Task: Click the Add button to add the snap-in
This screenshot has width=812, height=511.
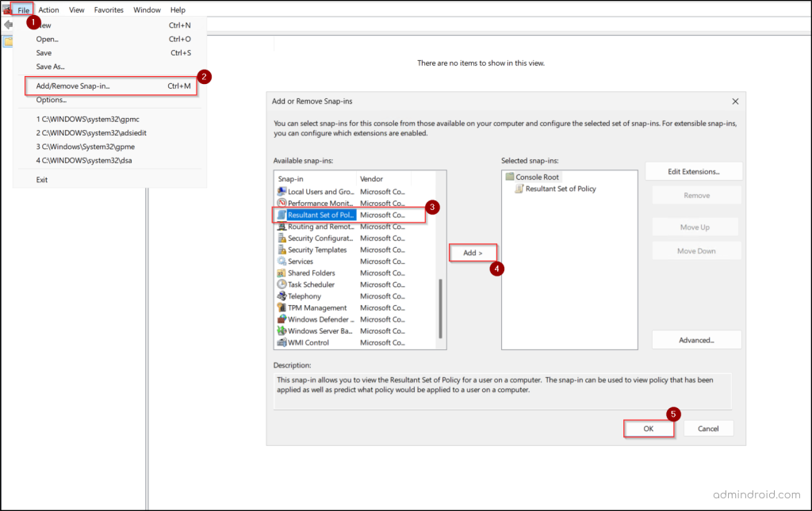Action: pos(473,252)
